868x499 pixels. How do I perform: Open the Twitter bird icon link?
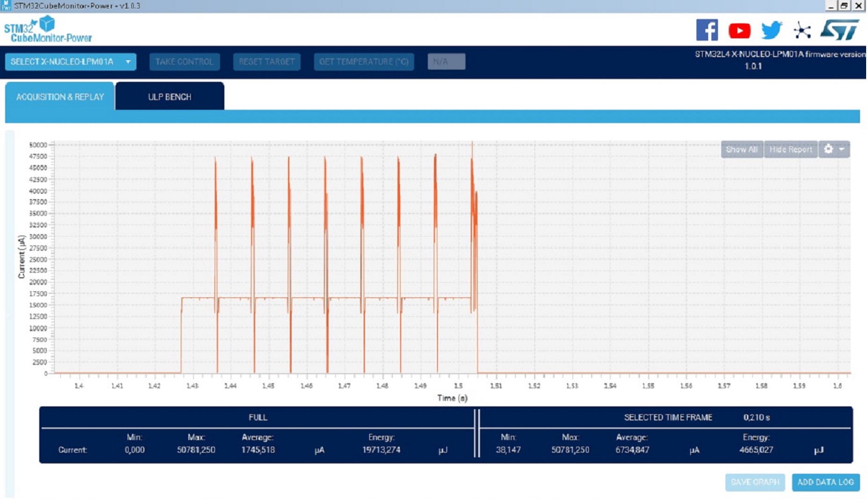[x=771, y=30]
